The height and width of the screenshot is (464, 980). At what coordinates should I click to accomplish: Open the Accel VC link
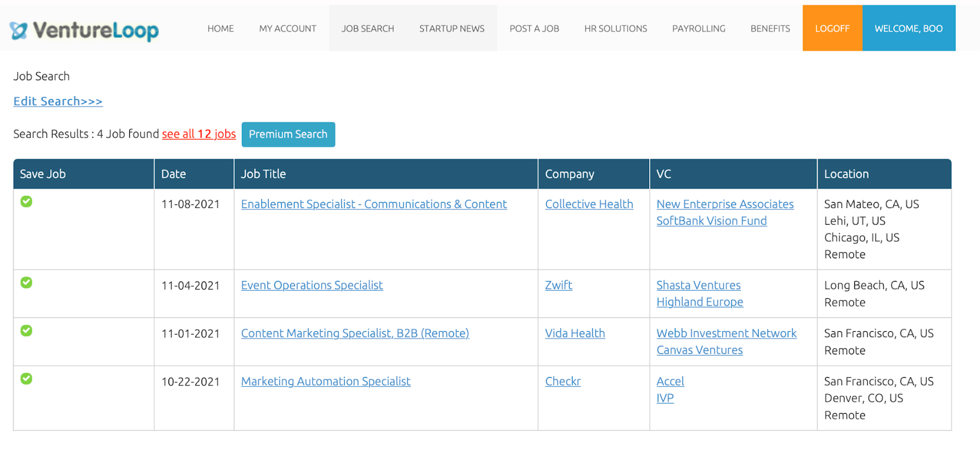(671, 381)
